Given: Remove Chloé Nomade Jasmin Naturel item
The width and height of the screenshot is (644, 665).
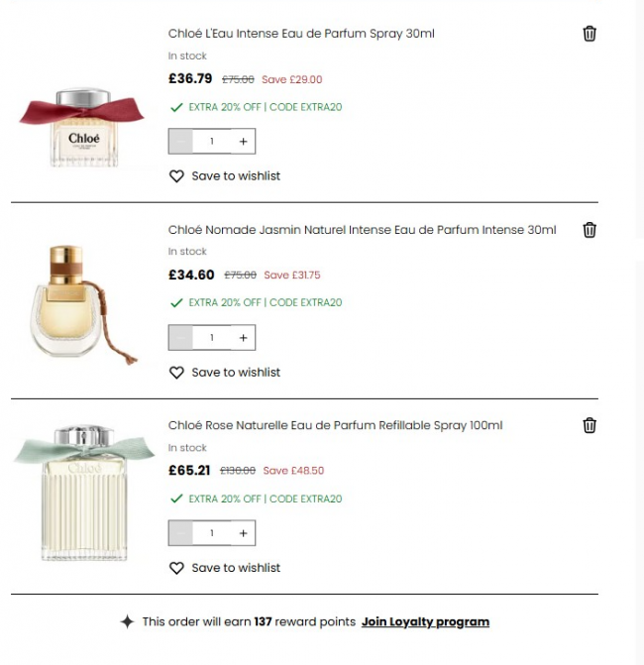Looking at the screenshot, I should pyautogui.click(x=590, y=230).
